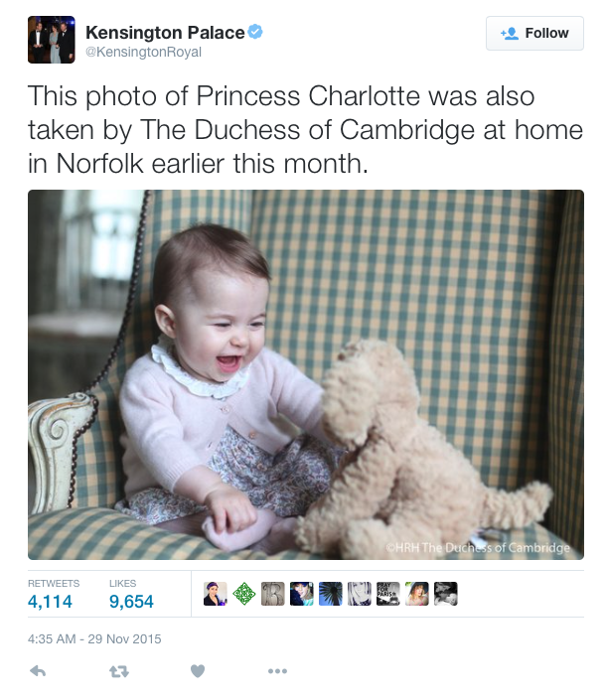The width and height of the screenshot is (606, 700).
Task: Open the number 13 avatar
Action: coord(273,594)
